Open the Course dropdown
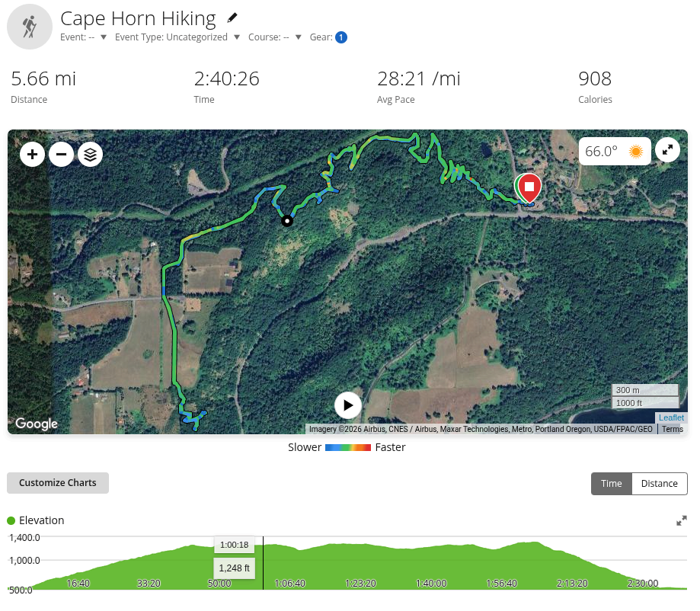This screenshot has height=611, width=700. pos(274,37)
